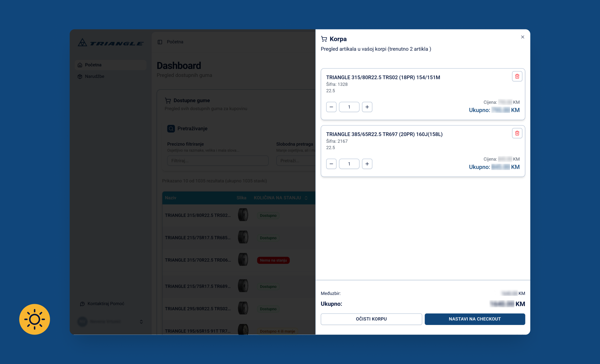
Task: Click the Šifra: 1328 text
Action: click(x=337, y=85)
